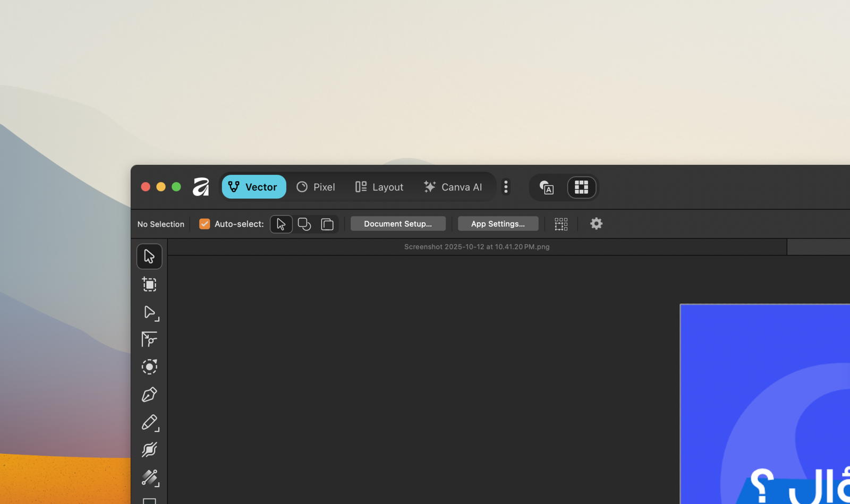
Task: Switch to the Layout tab
Action: coord(379,187)
